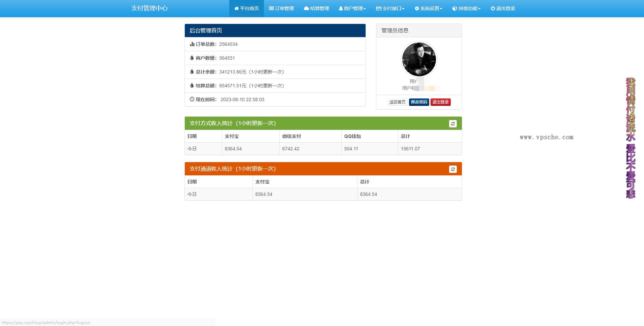644x326 pixels.
Task: Click the red 退出登录 button in admin card
Action: coord(440,102)
